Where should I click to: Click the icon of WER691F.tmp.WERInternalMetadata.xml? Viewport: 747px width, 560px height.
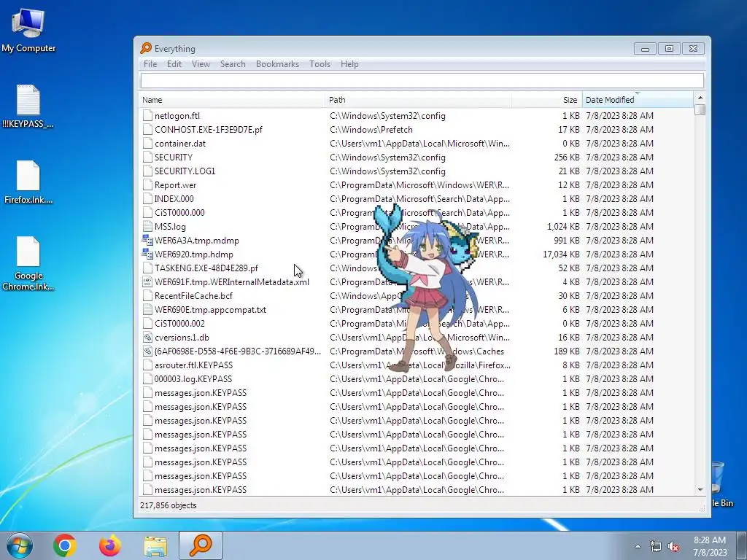[x=147, y=282]
